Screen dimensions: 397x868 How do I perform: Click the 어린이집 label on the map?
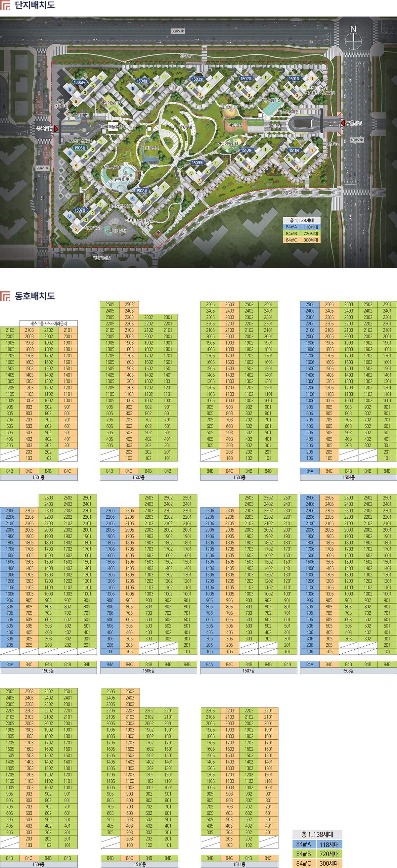coord(235,125)
